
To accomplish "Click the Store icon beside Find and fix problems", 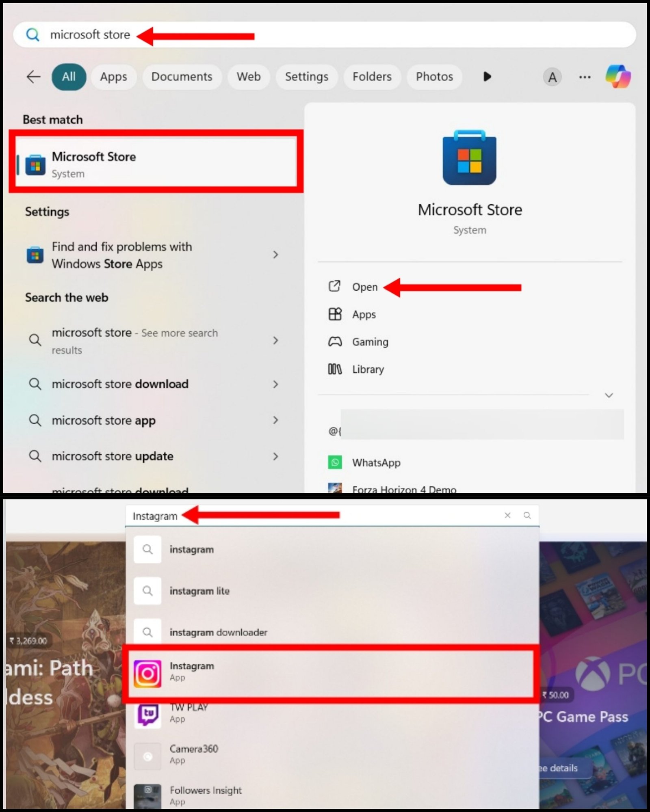I will pos(35,255).
